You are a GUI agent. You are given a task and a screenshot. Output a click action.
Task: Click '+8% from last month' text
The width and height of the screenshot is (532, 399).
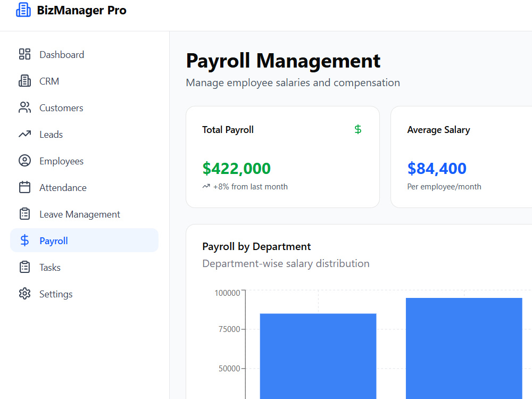pos(251,187)
